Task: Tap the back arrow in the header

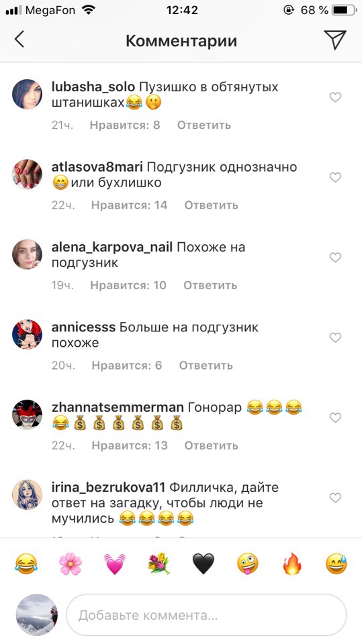Action: (19, 40)
